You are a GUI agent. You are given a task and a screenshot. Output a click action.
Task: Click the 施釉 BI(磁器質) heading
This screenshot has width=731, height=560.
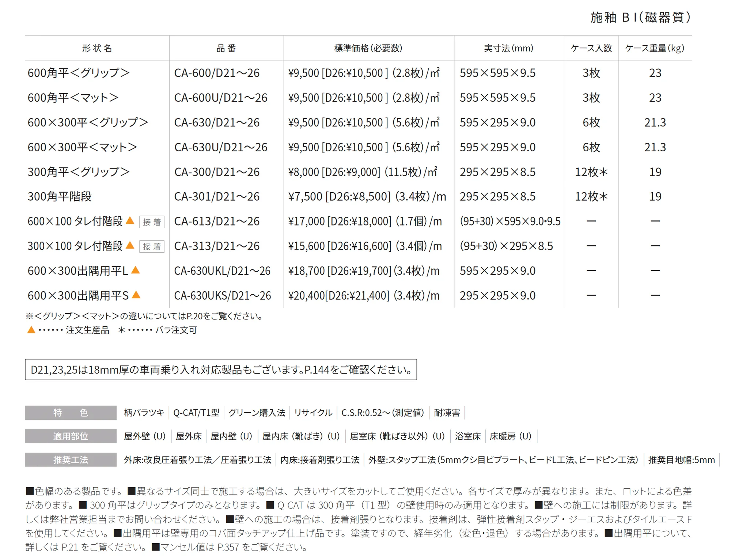pos(641,17)
